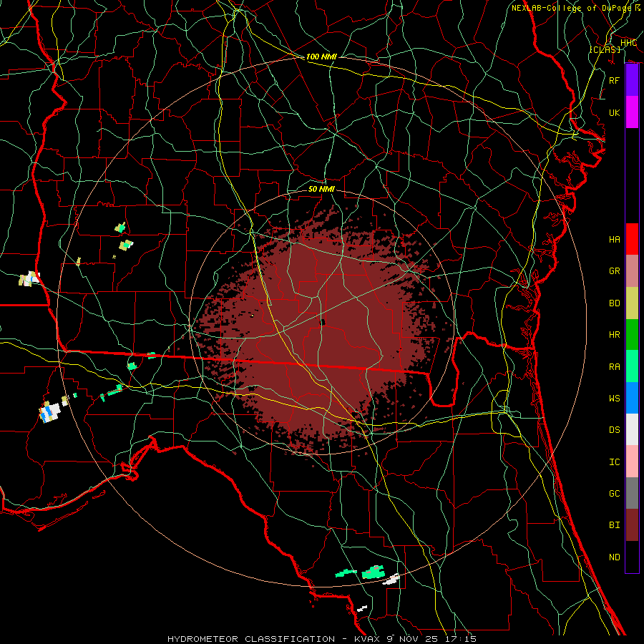Click the IC legend label
644x644 pixels.
[x=614, y=462]
